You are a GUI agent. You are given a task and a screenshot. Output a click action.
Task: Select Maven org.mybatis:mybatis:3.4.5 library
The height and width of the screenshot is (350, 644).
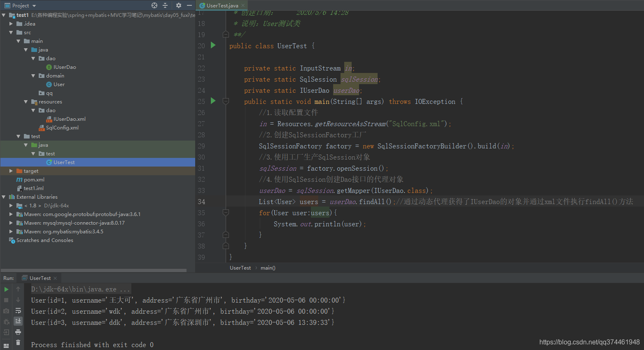[x=63, y=232]
